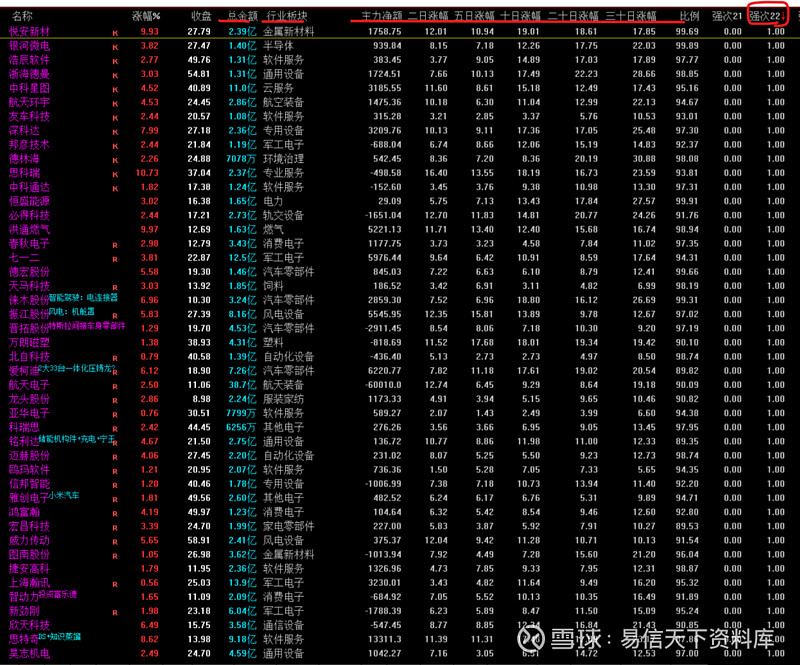
Task: Select the 新劲刚 stock
Action: [x=24, y=611]
